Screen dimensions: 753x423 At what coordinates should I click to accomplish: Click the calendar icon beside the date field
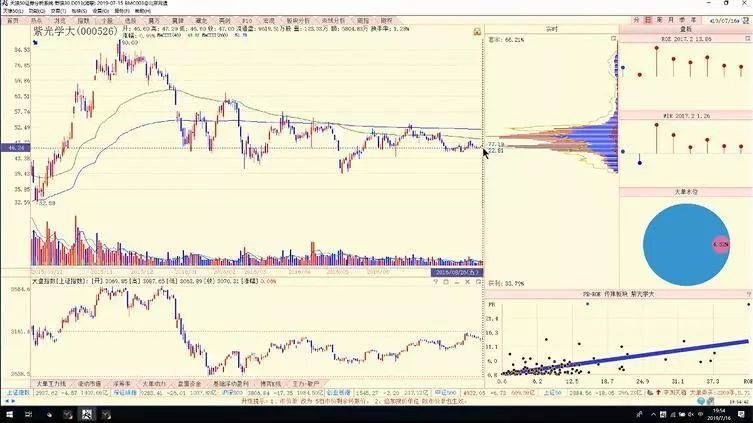(745, 21)
